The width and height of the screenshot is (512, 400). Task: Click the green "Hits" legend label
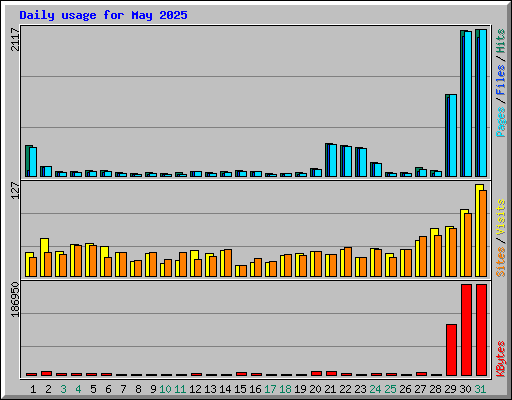click(501, 41)
